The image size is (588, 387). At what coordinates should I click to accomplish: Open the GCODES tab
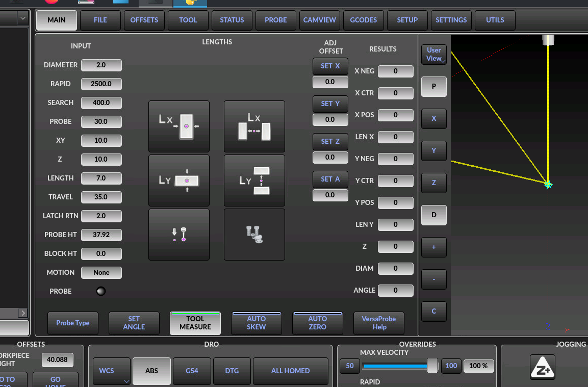click(x=364, y=20)
